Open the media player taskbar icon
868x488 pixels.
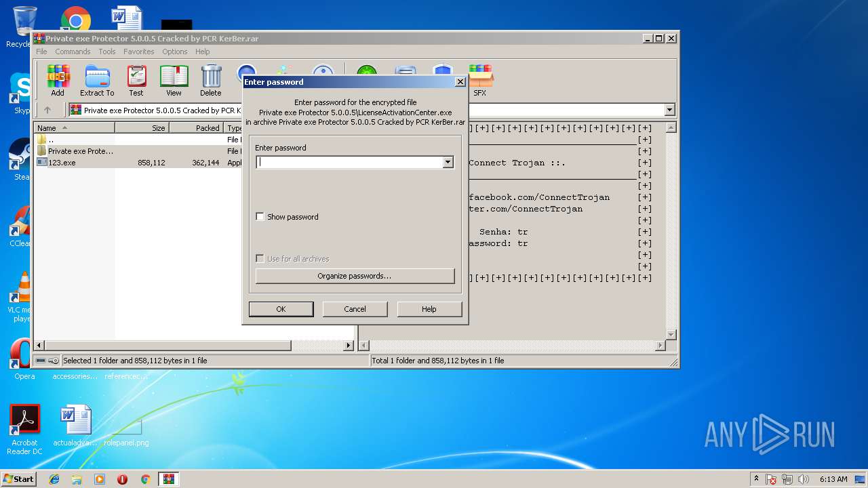click(100, 479)
